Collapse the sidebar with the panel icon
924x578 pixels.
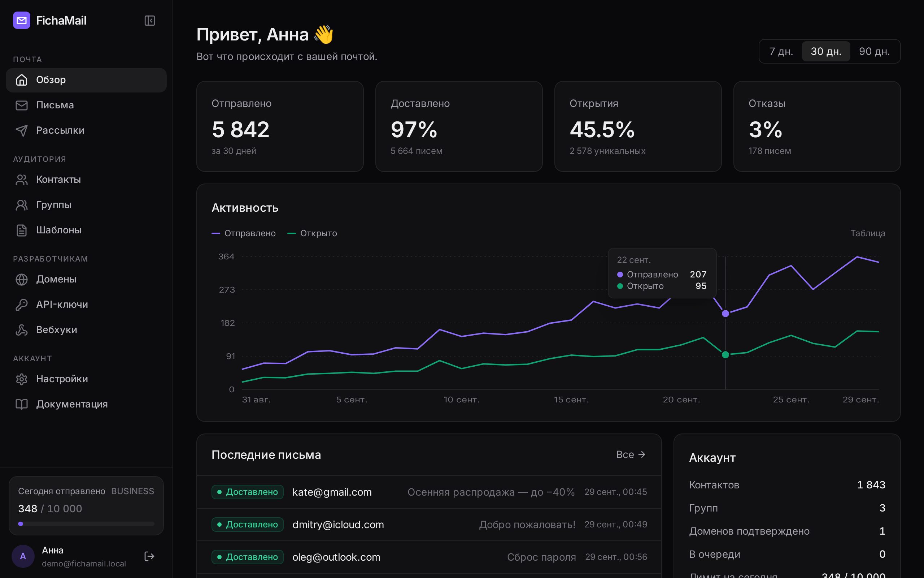(x=150, y=20)
